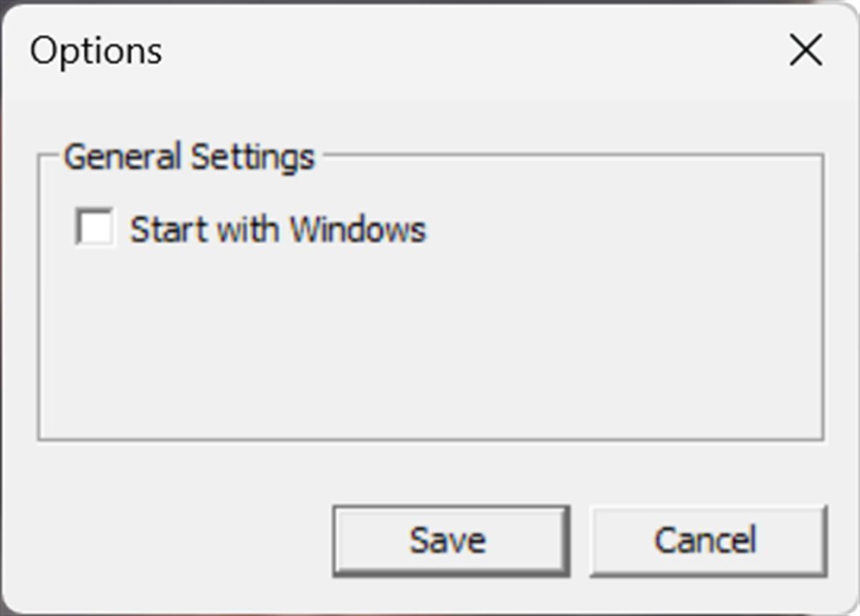Enable the Start with Windows checkbox

(x=95, y=228)
